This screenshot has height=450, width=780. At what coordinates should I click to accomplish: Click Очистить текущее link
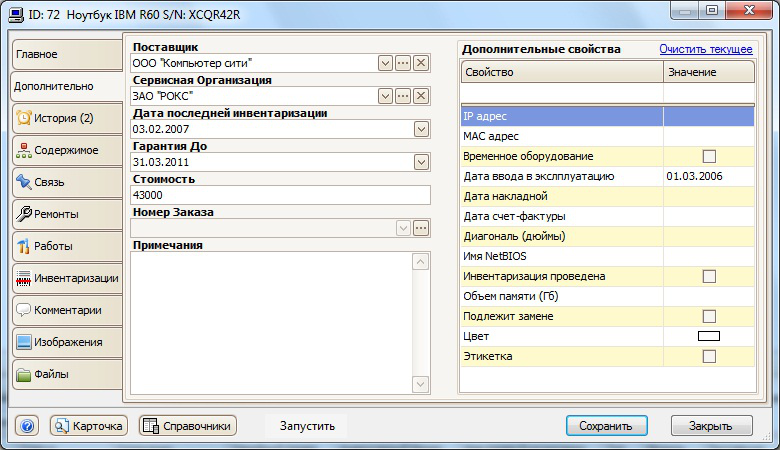(706, 49)
